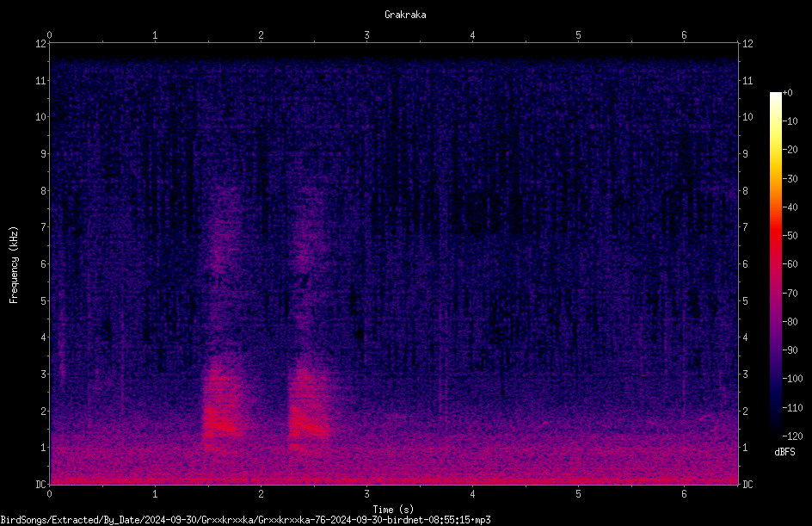
Task: Click the 8 kHz label on right axis
Action: [x=745, y=191]
